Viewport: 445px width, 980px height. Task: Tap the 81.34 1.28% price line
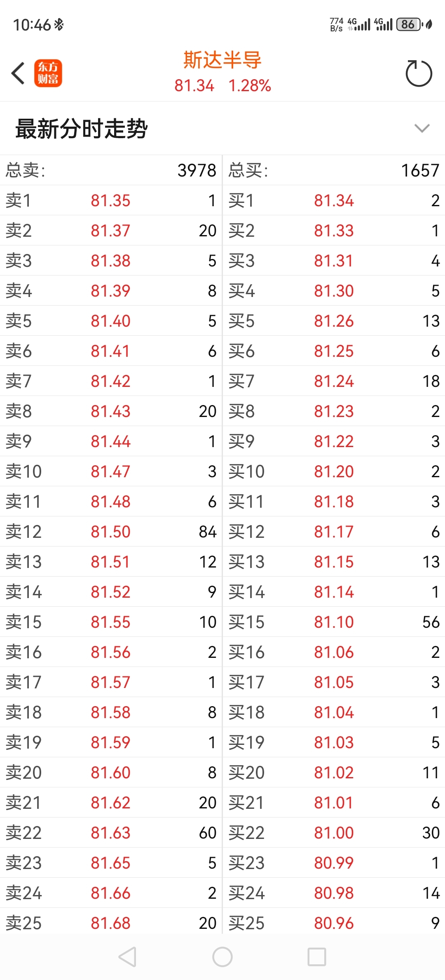(222, 86)
